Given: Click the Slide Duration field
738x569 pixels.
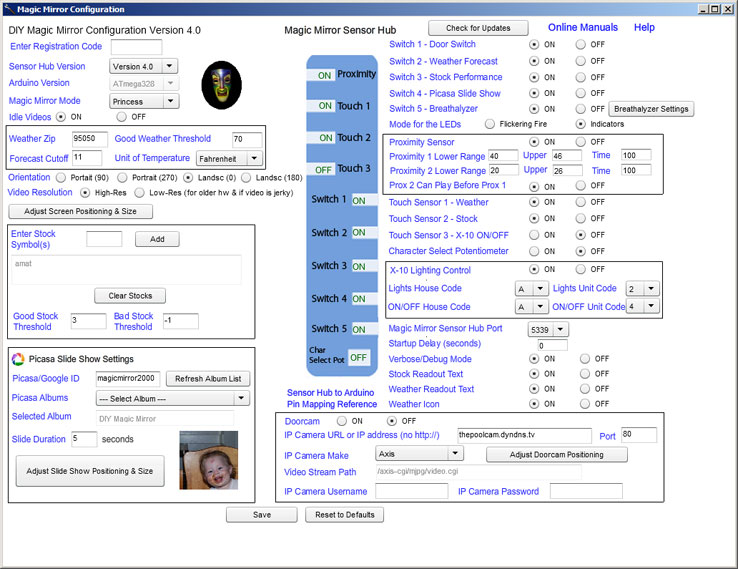Looking at the screenshot, I should (x=84, y=439).
